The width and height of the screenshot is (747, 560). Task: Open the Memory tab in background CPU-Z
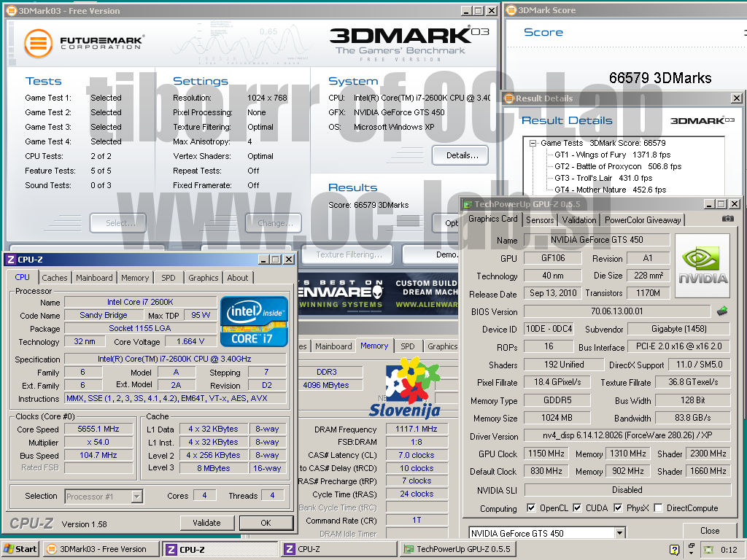(x=374, y=346)
